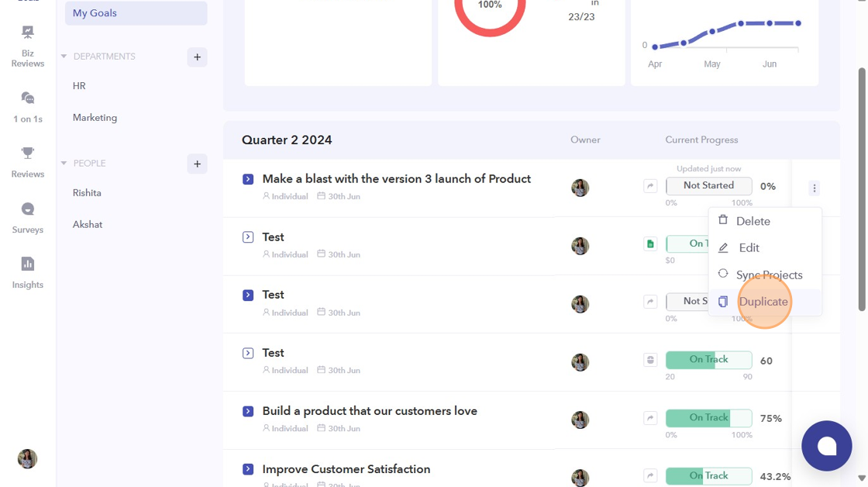Click the 43.2% progress value
Image resolution: width=868 pixels, height=487 pixels.
click(775, 476)
